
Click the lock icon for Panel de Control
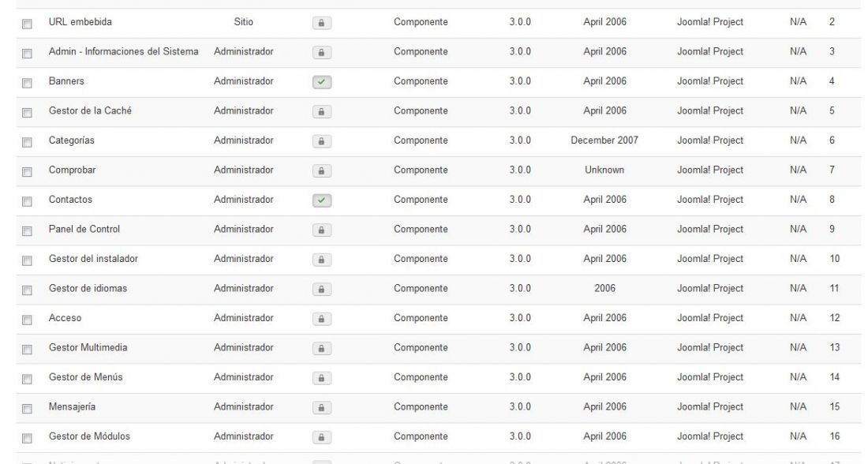[x=322, y=230]
